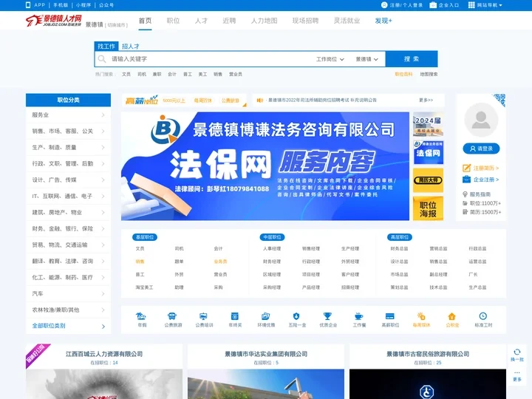
Task: Click the 优质企业 trophy icon
Action: click(327, 316)
